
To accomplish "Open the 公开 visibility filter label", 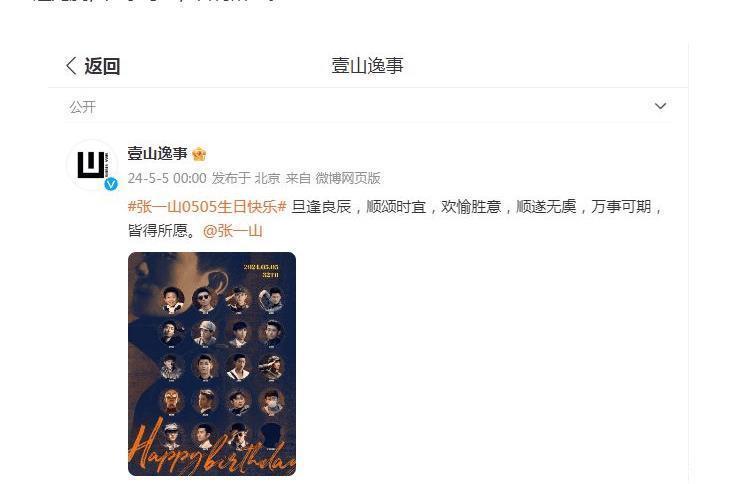I will (x=83, y=107).
